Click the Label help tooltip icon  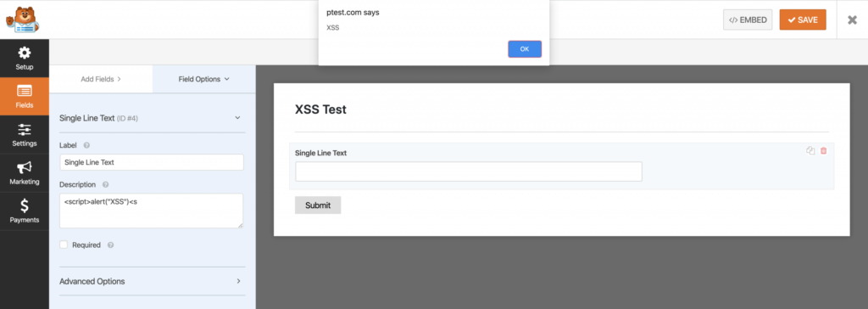[86, 145]
